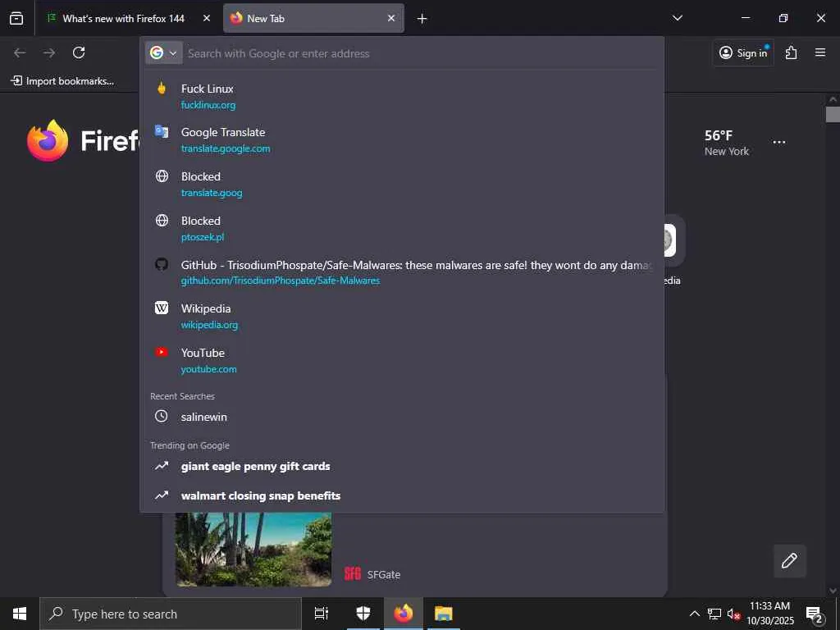The image size is (840, 630).
Task: Select recent search salinewin
Action: point(204,418)
